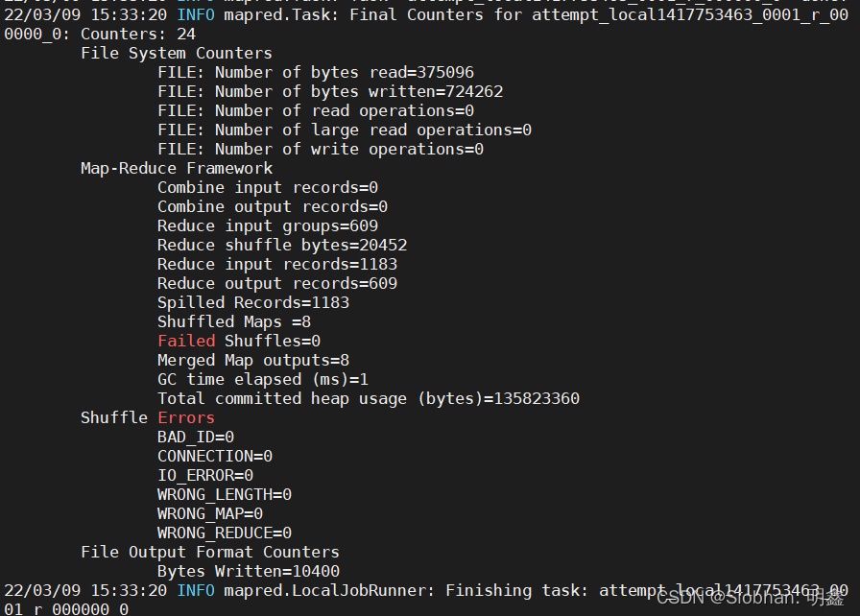
Task: Click the "Shuffled Maps =8" line
Action: click(233, 321)
